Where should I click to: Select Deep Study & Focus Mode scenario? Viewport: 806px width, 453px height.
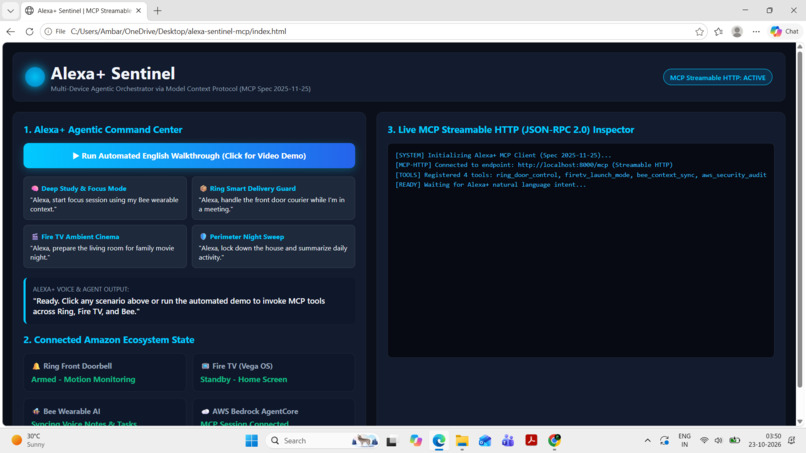pos(105,198)
